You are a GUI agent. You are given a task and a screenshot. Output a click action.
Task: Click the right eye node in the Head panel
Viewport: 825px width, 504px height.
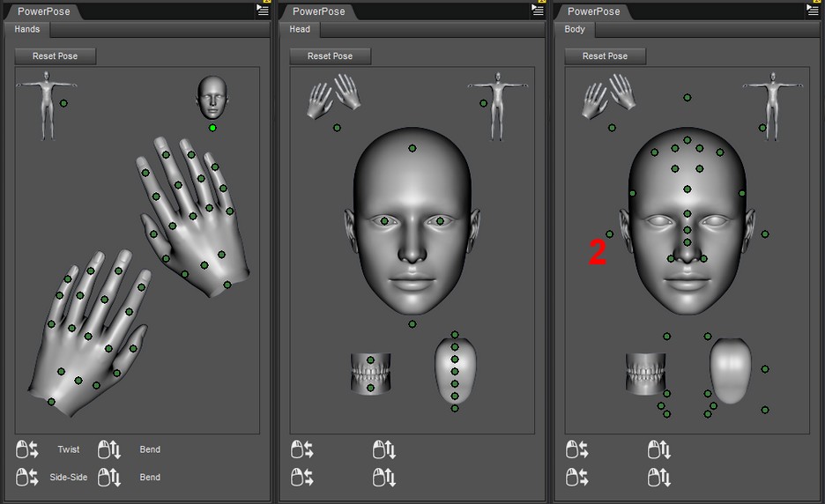(x=440, y=221)
